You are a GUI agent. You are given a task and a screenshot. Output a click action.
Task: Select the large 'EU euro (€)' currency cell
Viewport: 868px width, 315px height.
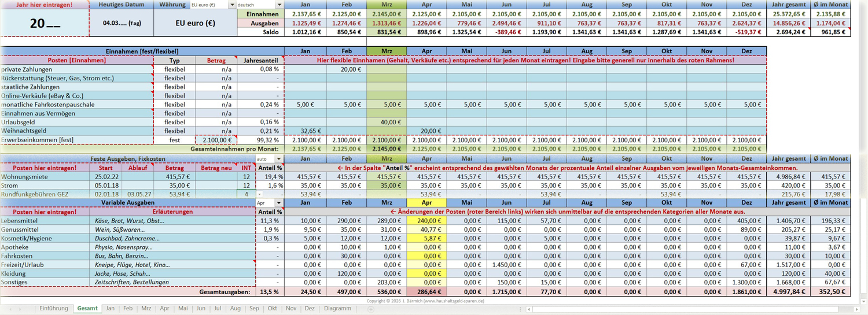point(195,23)
